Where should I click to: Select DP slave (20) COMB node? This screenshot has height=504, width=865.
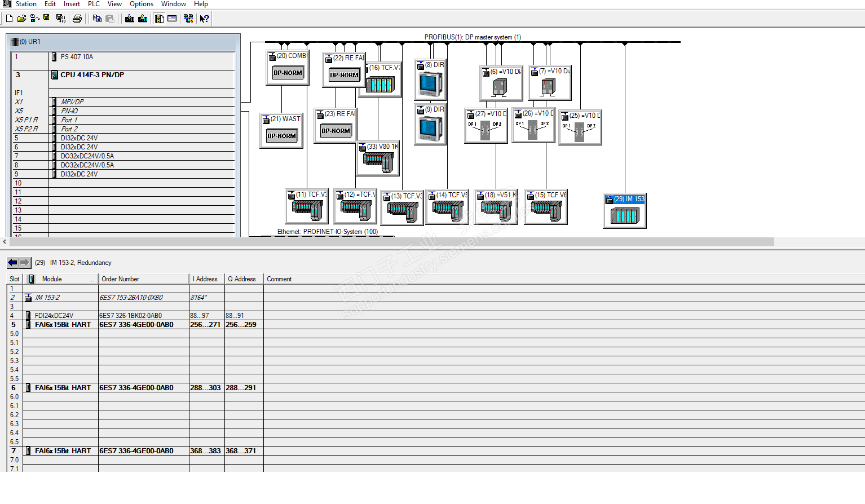288,68
